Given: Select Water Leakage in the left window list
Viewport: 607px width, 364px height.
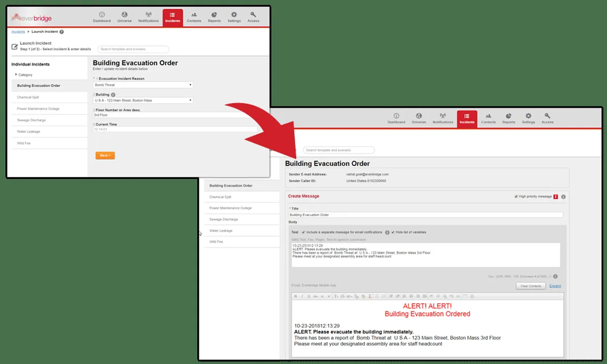Looking at the screenshot, I should pyautogui.click(x=49, y=131).
